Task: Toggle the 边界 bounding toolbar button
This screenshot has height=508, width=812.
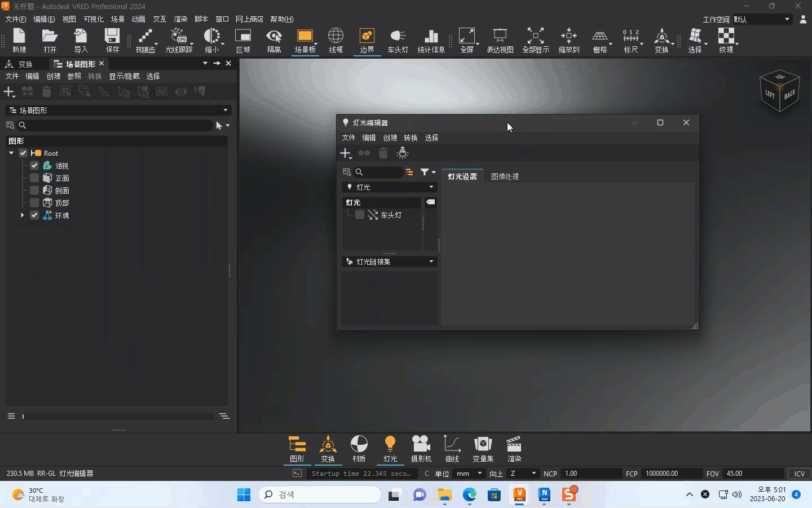Action: [x=367, y=41]
